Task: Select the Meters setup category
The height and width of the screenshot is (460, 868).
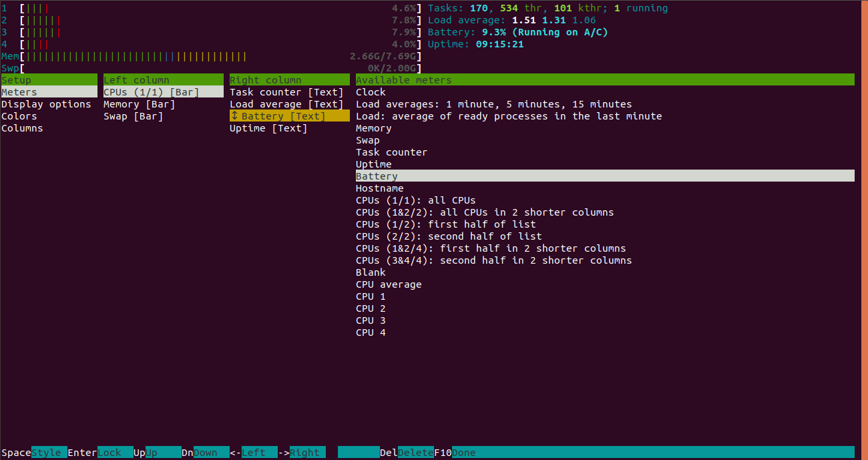Action: [x=20, y=91]
